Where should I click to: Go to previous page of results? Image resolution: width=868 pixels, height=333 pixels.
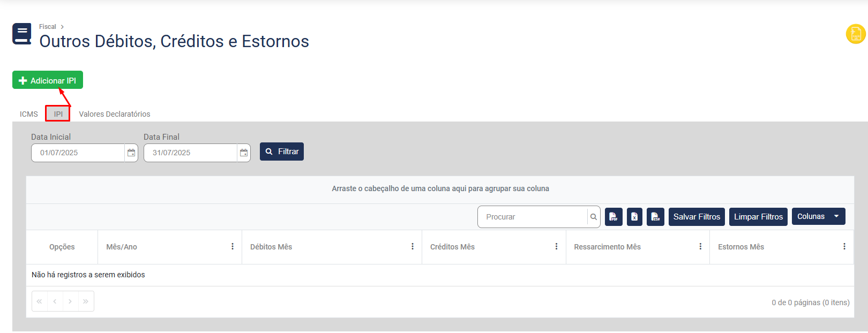pyautogui.click(x=55, y=301)
